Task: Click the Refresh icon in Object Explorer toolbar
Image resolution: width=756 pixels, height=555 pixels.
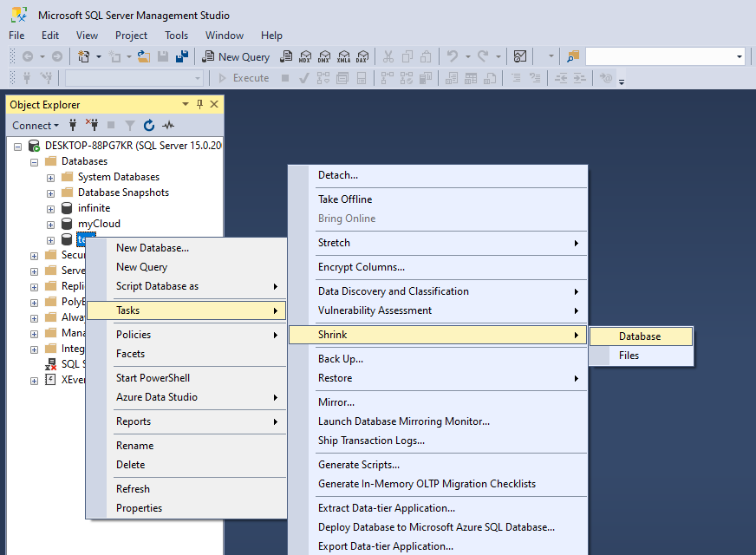Action: click(x=149, y=126)
